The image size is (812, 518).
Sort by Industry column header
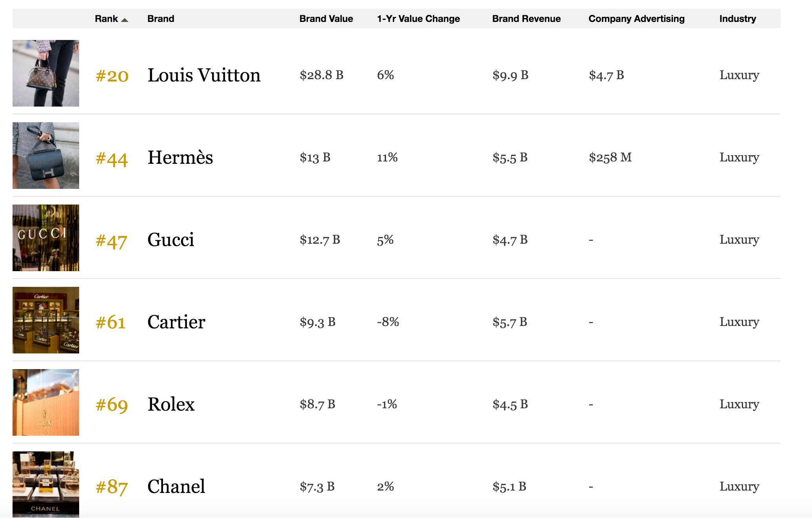click(738, 19)
